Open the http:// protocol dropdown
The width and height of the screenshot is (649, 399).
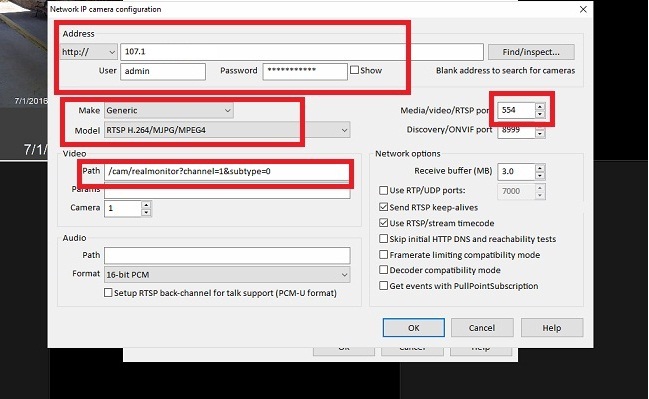89,52
